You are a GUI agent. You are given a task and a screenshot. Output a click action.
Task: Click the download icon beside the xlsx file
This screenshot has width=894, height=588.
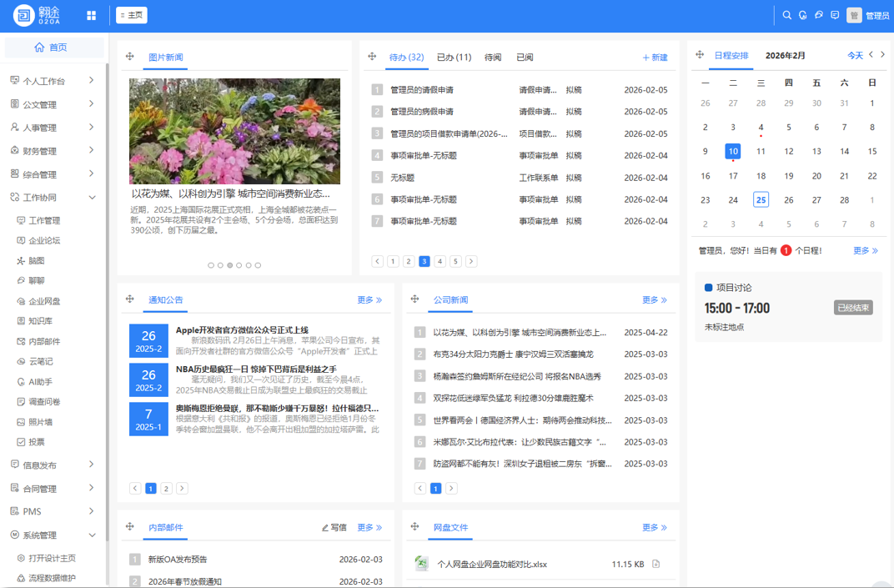point(656,564)
